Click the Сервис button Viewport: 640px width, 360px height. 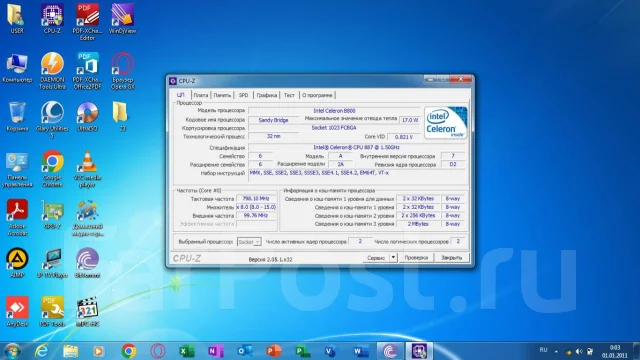pos(376,258)
